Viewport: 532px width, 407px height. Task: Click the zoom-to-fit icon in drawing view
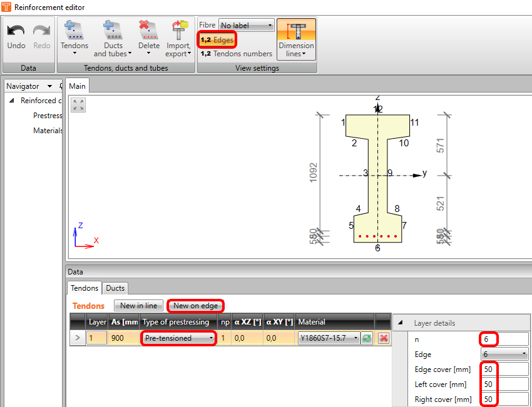pyautogui.click(x=78, y=105)
